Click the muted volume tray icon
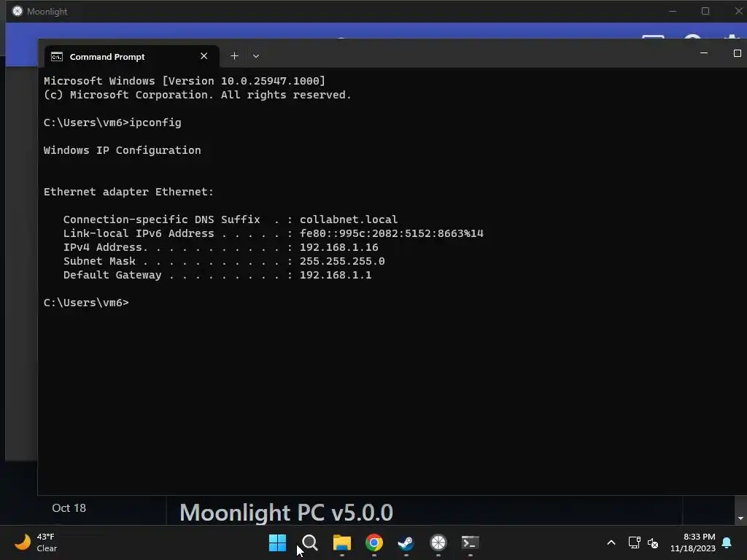 (653, 542)
